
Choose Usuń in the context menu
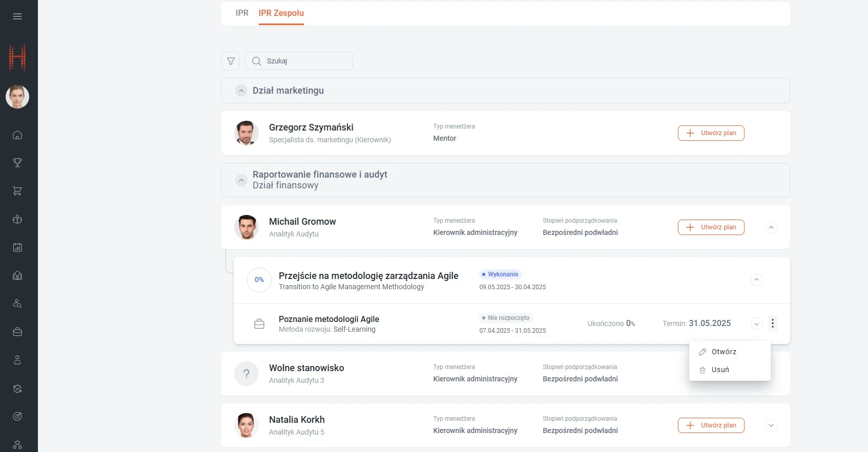(x=720, y=370)
